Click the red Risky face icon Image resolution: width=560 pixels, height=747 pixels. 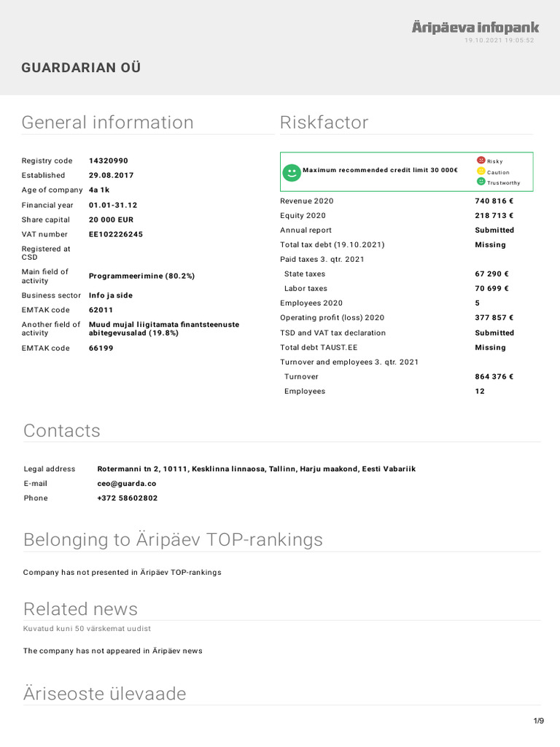point(481,160)
